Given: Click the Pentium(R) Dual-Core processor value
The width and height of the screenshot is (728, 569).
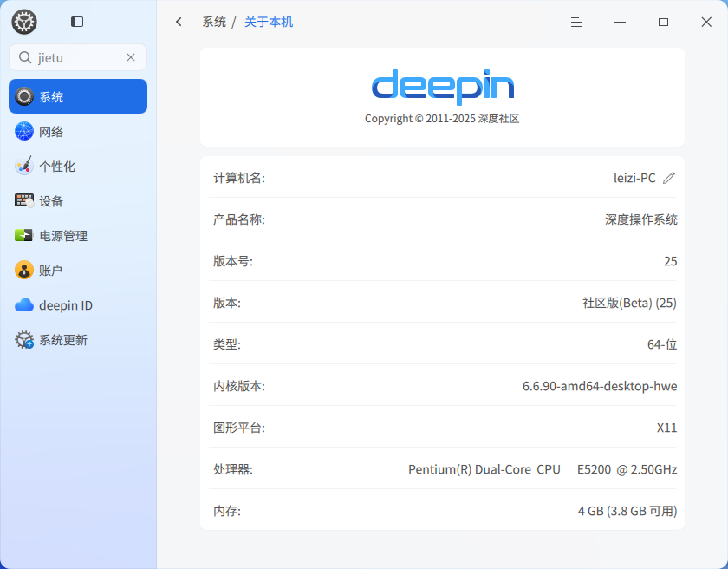Looking at the screenshot, I should click(x=543, y=469).
